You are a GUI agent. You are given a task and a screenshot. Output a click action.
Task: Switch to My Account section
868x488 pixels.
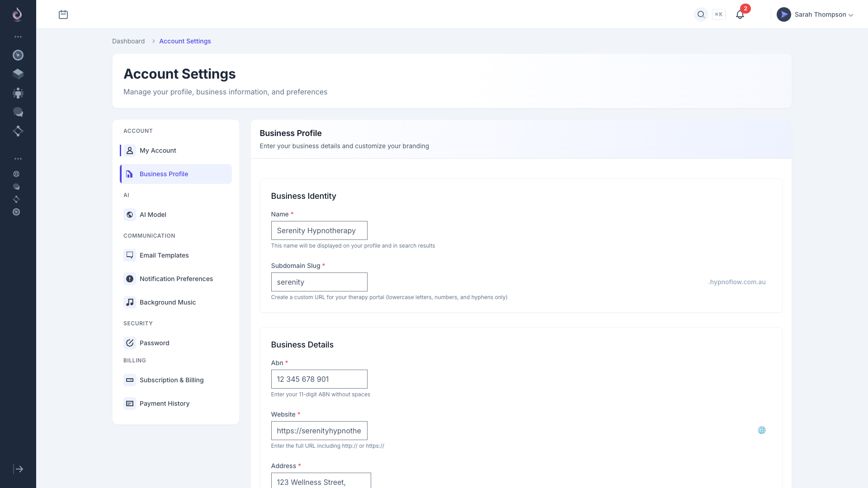point(158,150)
